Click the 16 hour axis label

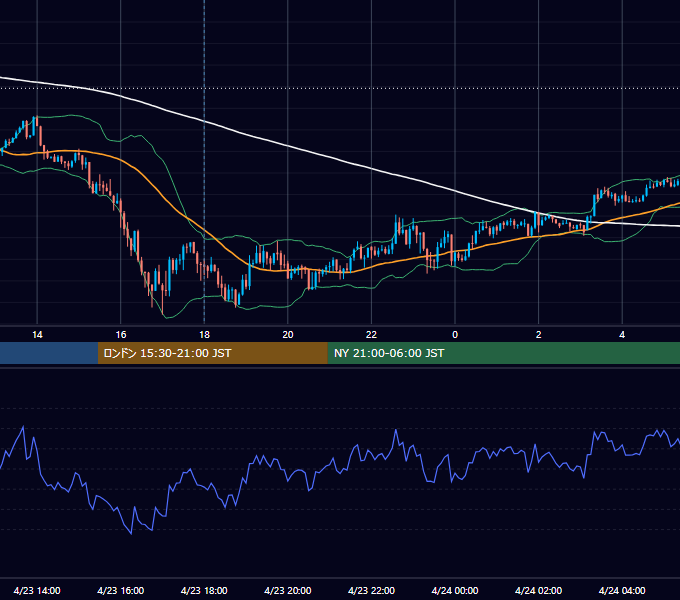(121, 335)
